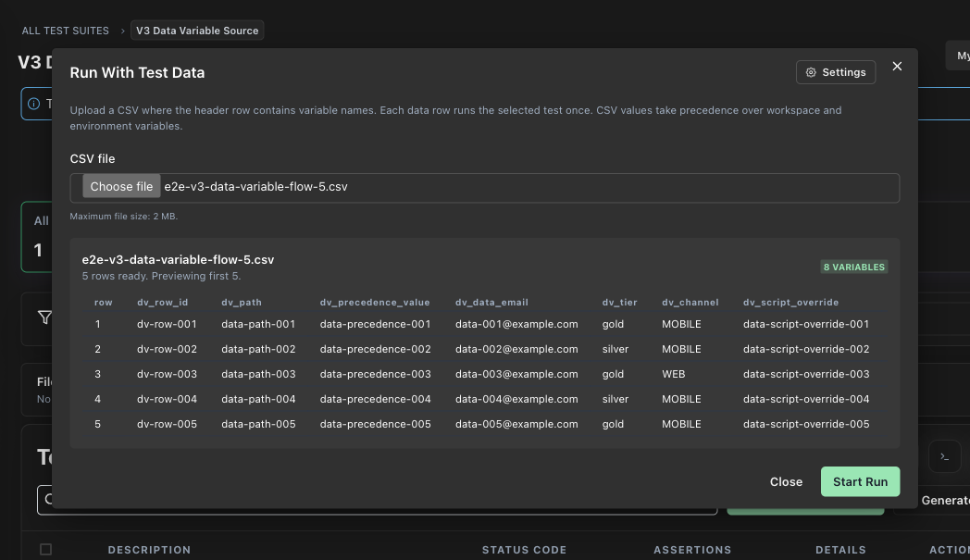Toggle the select-all checkbox in the table header

click(45, 550)
